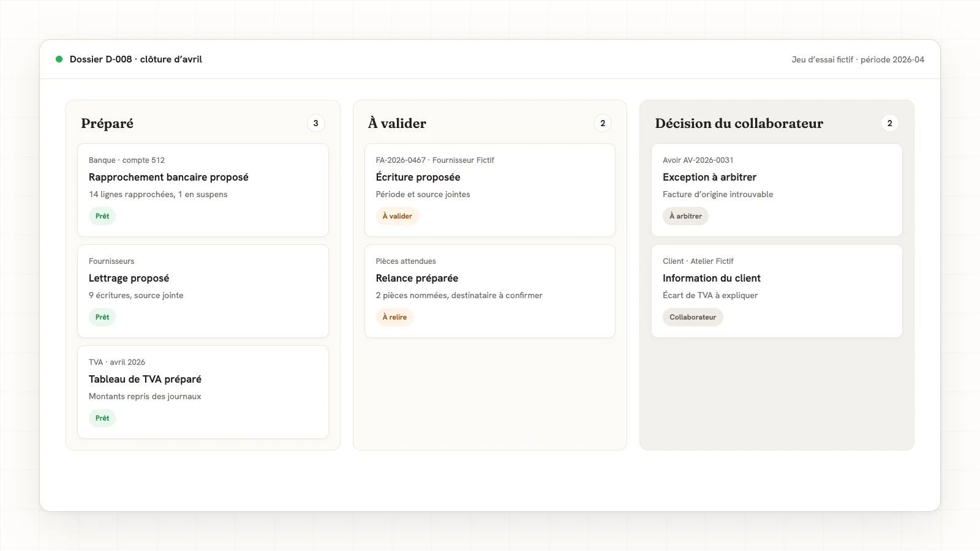Click 'Écart de TVA à expliquer' text
This screenshot has width=980, height=551.
coord(710,296)
